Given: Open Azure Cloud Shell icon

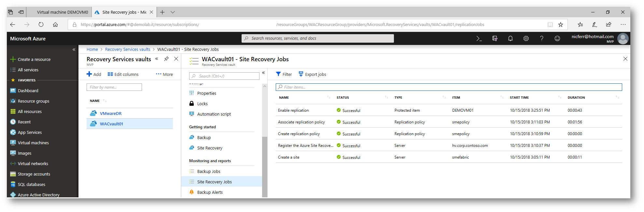Looking at the screenshot, I should point(479,38).
